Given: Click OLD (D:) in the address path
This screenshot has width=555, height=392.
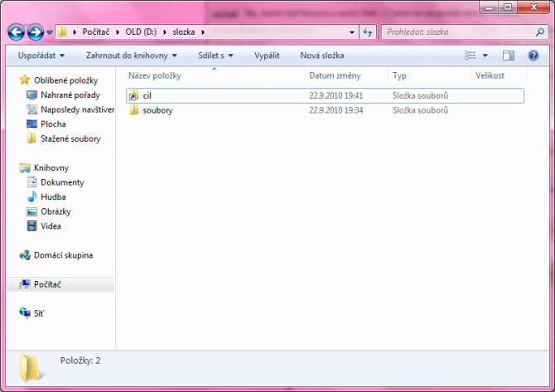Looking at the screenshot, I should tap(147, 32).
